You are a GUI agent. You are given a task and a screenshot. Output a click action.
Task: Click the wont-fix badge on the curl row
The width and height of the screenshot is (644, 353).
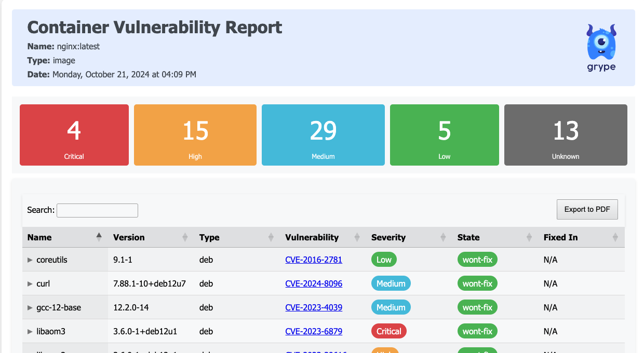[x=477, y=283]
